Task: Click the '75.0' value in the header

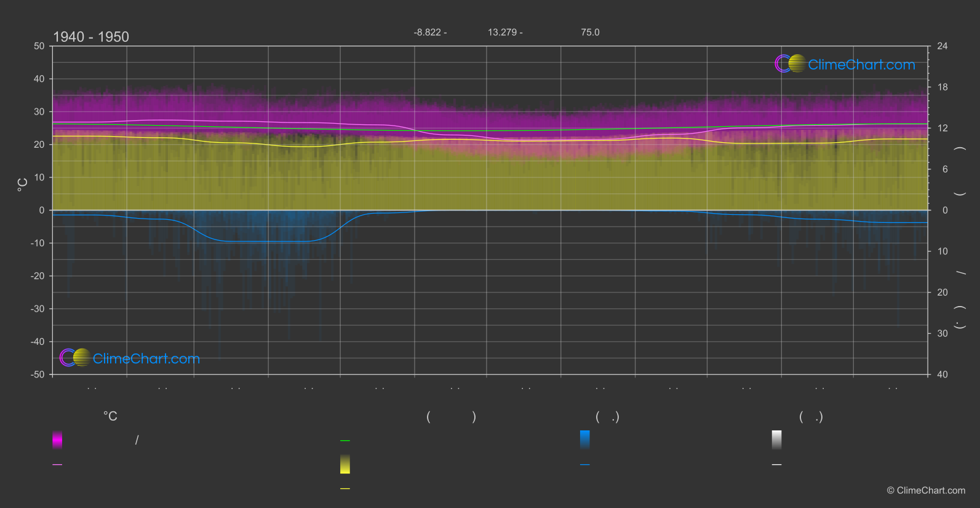Action: click(590, 32)
